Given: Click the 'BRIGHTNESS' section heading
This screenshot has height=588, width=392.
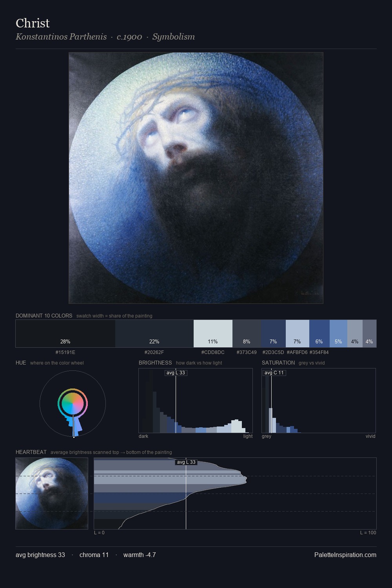Looking at the screenshot, I should pyautogui.click(x=155, y=363).
